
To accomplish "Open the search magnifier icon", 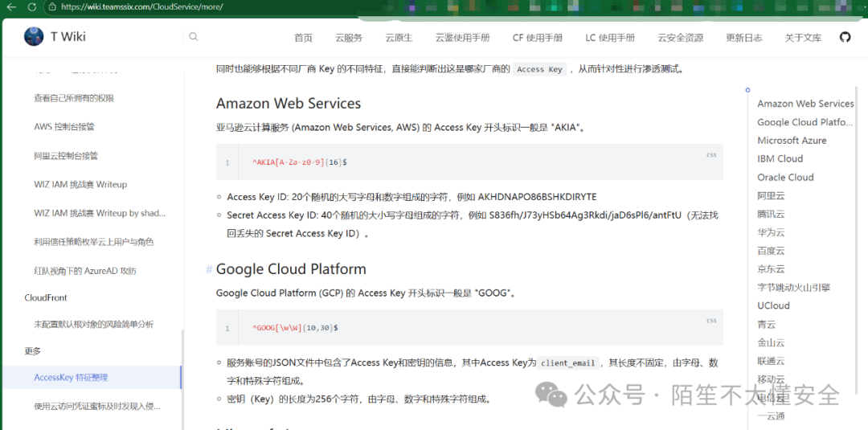I will [193, 36].
